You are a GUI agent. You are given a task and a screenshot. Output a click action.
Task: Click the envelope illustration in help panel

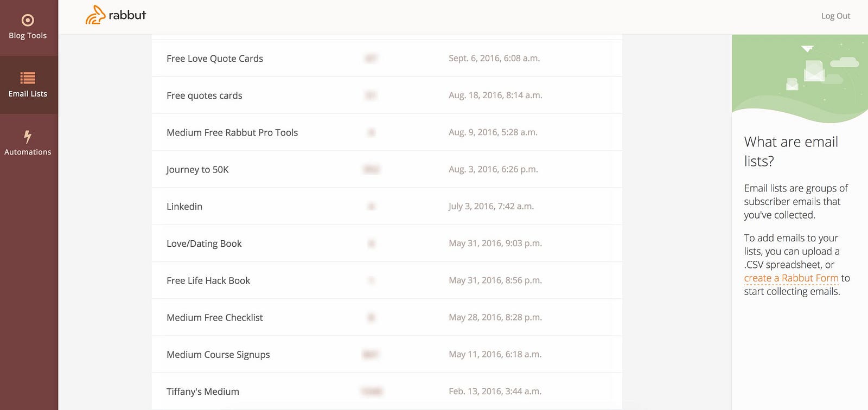[x=814, y=72]
